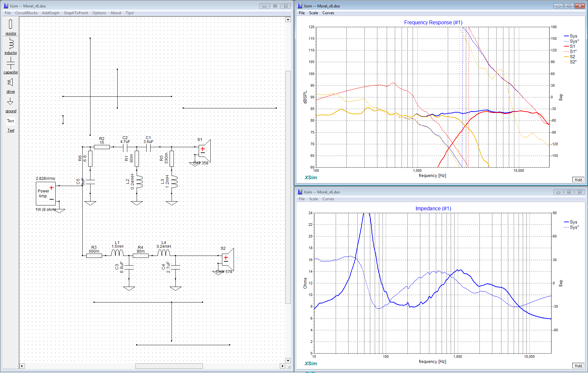
Task: Pick the boxed Text tool in sidebar
Action: [x=11, y=121]
